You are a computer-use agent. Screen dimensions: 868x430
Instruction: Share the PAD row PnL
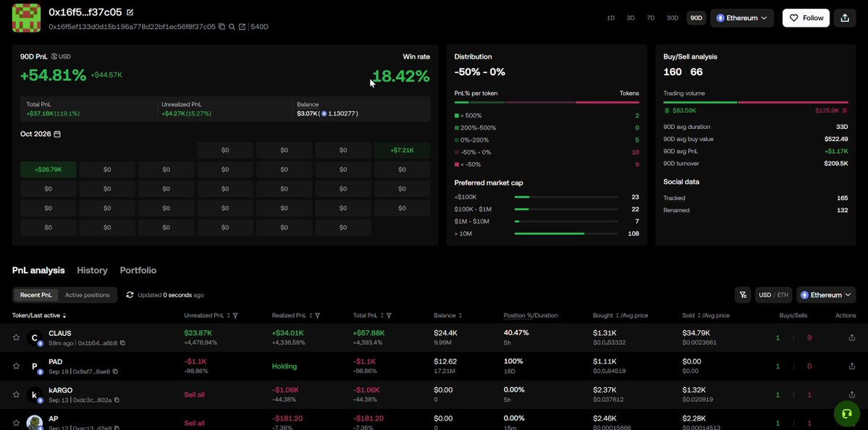click(852, 366)
